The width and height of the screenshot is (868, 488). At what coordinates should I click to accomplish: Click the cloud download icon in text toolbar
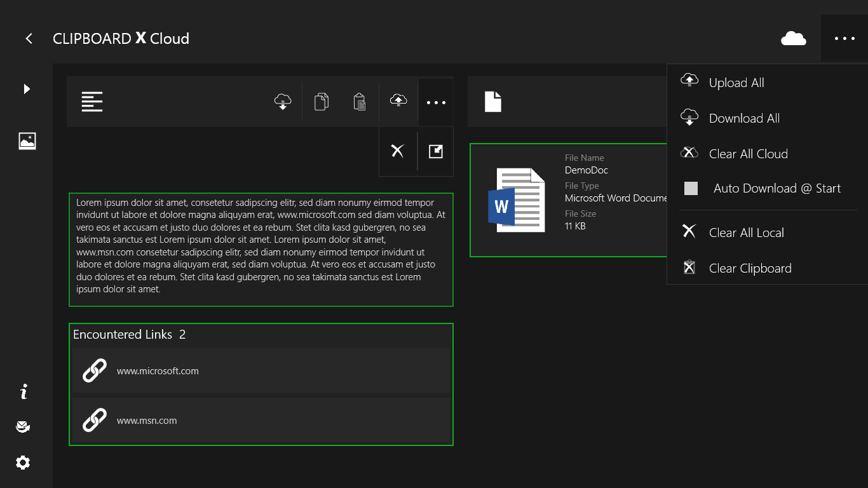(283, 102)
